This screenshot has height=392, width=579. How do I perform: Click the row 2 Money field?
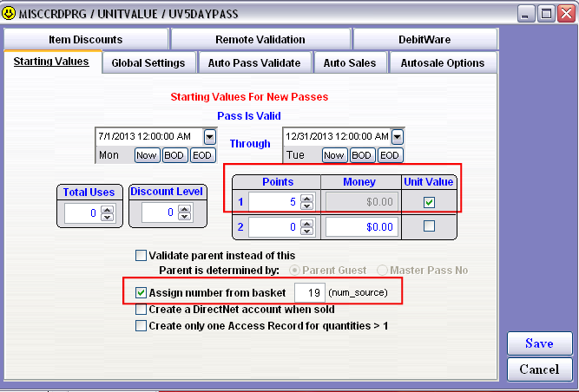coord(362,227)
